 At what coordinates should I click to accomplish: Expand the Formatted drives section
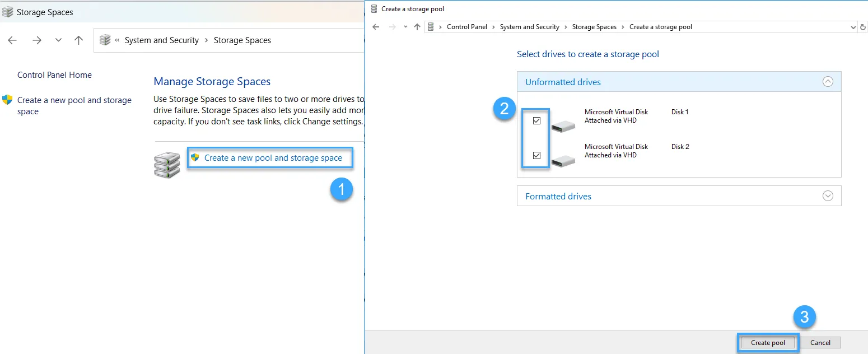pos(828,196)
